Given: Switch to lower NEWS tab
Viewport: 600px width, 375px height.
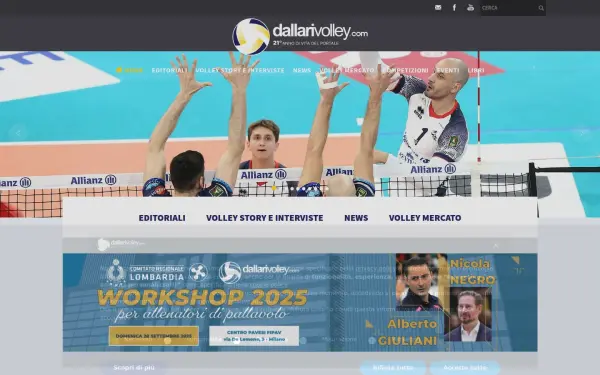Looking at the screenshot, I should pos(356,218).
